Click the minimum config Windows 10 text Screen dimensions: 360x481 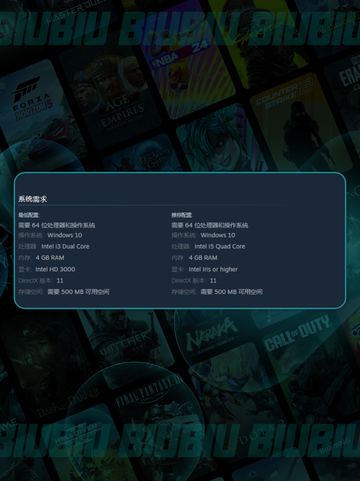click(65, 235)
